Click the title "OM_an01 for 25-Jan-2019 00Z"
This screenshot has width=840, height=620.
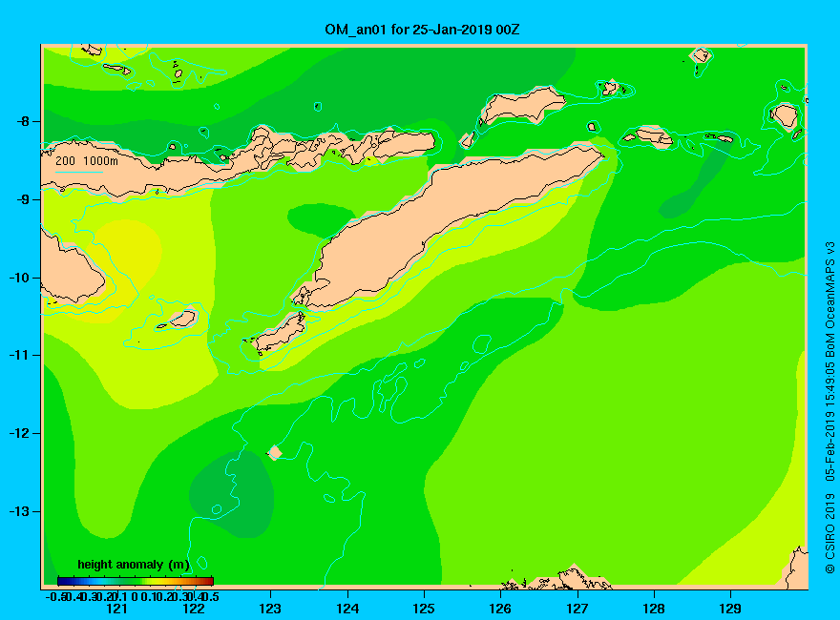tap(422, 30)
